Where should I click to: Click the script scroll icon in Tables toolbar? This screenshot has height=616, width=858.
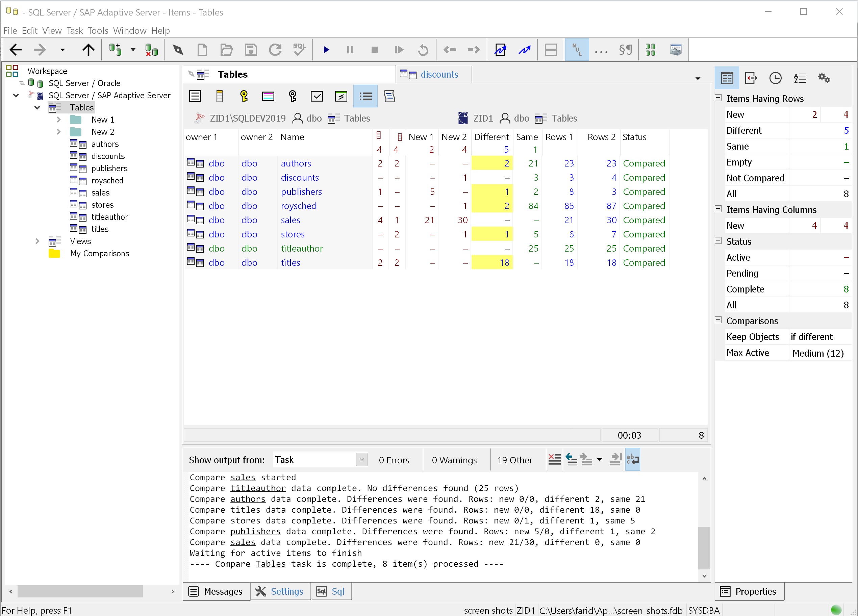click(x=389, y=97)
